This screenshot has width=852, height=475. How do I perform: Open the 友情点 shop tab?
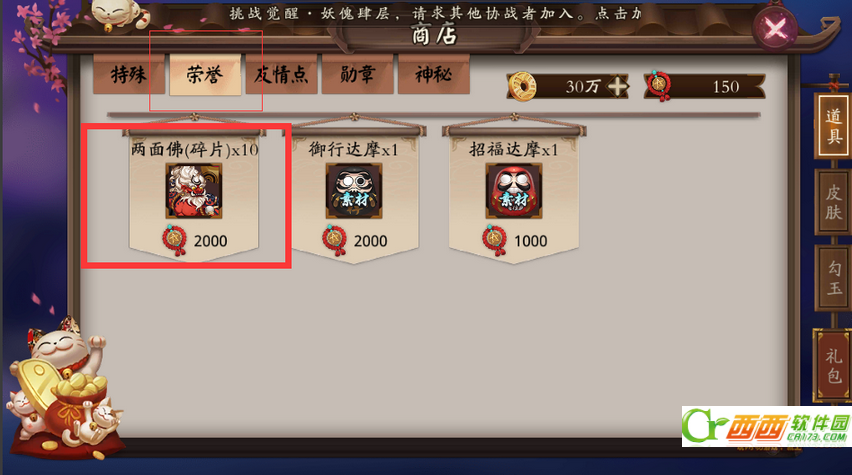281,74
